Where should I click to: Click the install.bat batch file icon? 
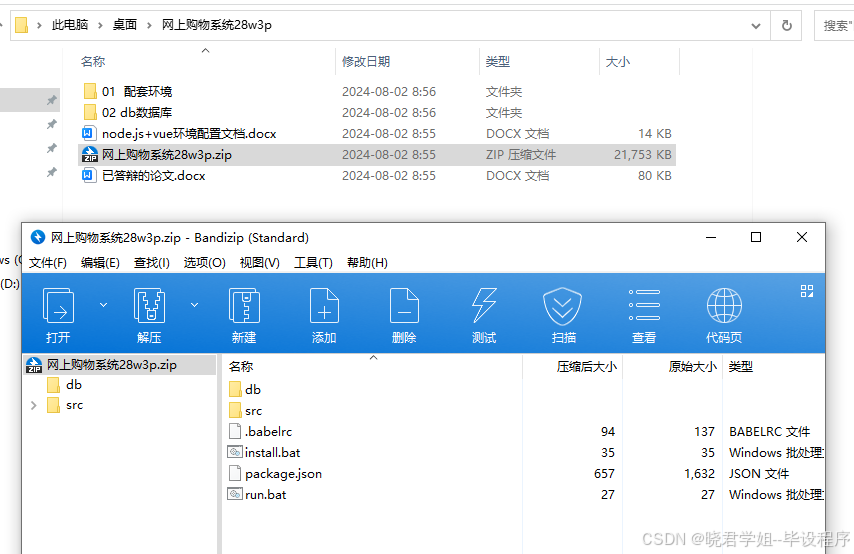click(235, 452)
